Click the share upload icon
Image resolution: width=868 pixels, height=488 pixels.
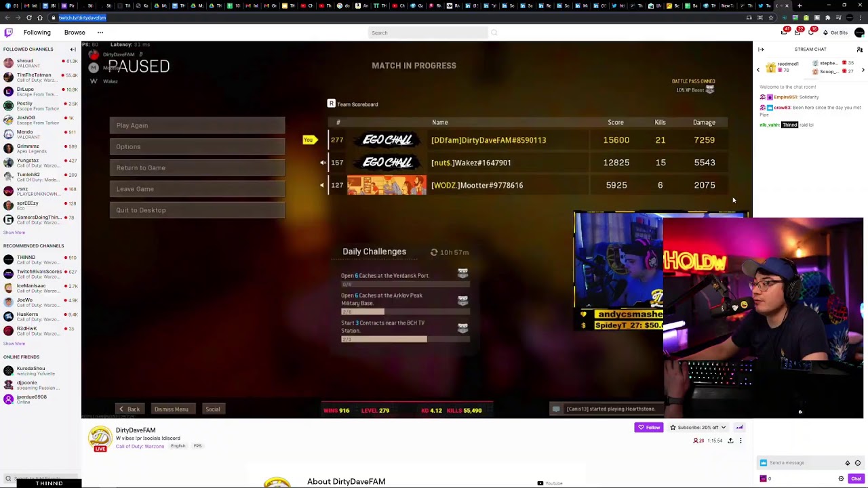[730, 441]
